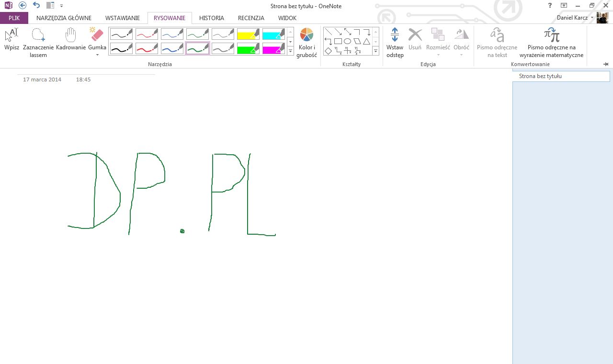Select the thin blue pen
This screenshot has height=364, width=613.
[x=172, y=34]
